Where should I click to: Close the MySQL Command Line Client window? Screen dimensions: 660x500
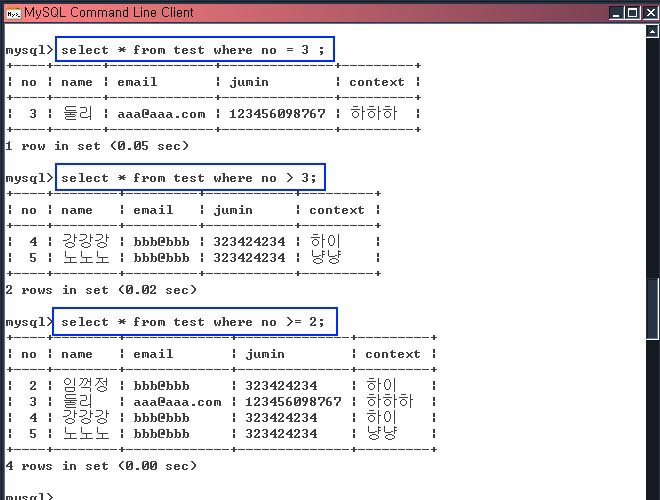pyautogui.click(x=650, y=13)
